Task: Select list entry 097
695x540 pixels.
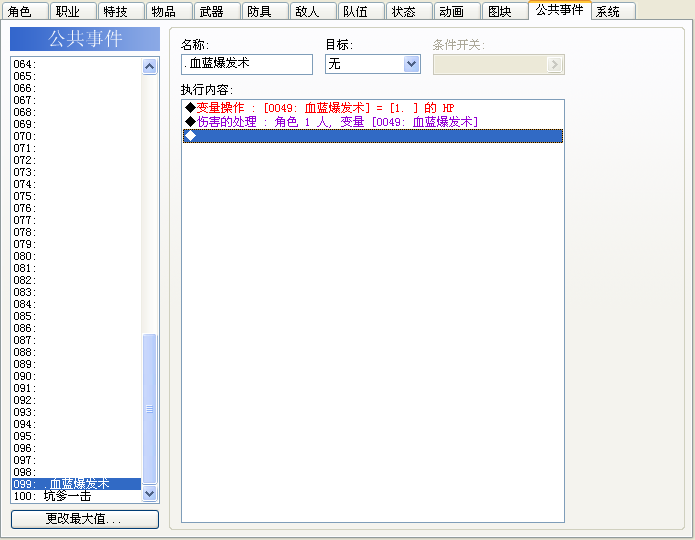Action: (76, 460)
